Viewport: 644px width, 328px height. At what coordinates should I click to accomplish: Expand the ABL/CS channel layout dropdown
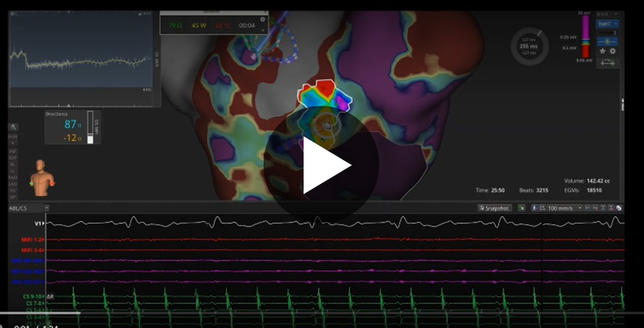pos(47,208)
